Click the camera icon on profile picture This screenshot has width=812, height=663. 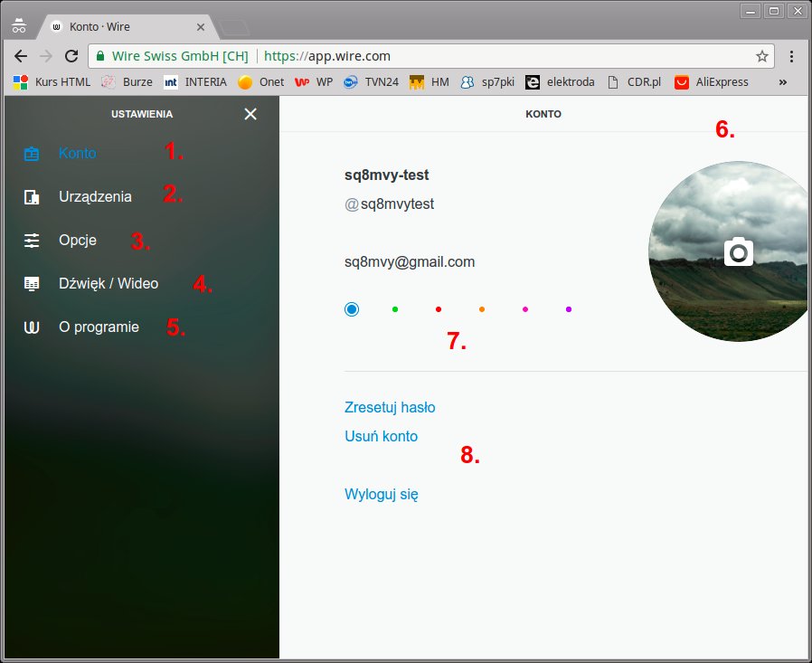click(x=739, y=251)
